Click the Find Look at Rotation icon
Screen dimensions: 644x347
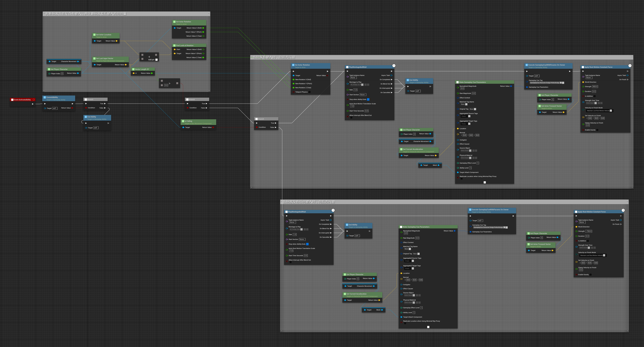pos(174,45)
